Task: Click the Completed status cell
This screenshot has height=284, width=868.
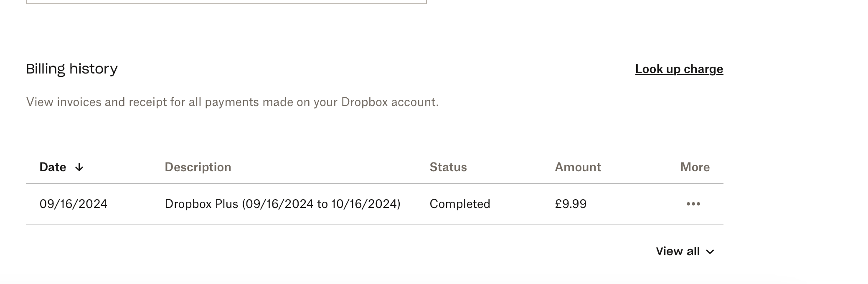Action: [459, 204]
